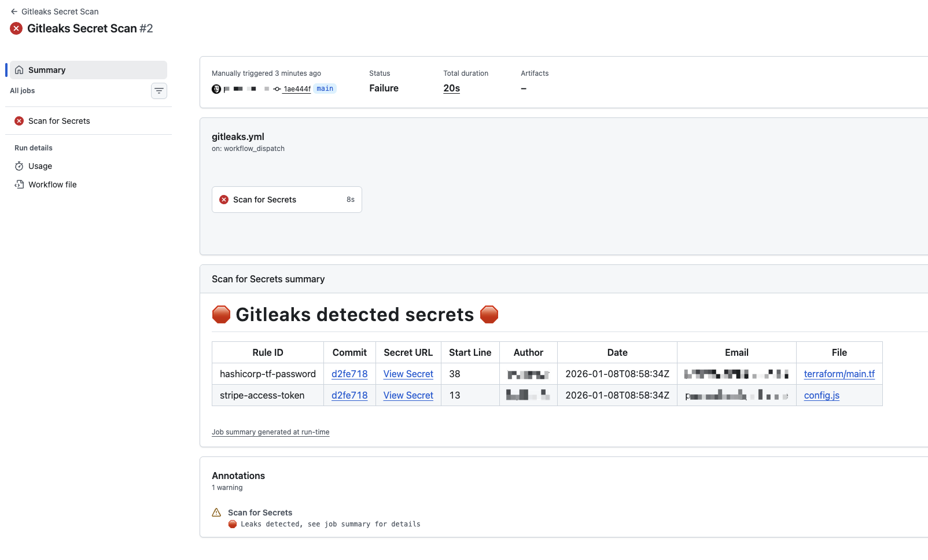Click the 20s total duration link
This screenshot has height=560, width=928.
click(x=451, y=89)
